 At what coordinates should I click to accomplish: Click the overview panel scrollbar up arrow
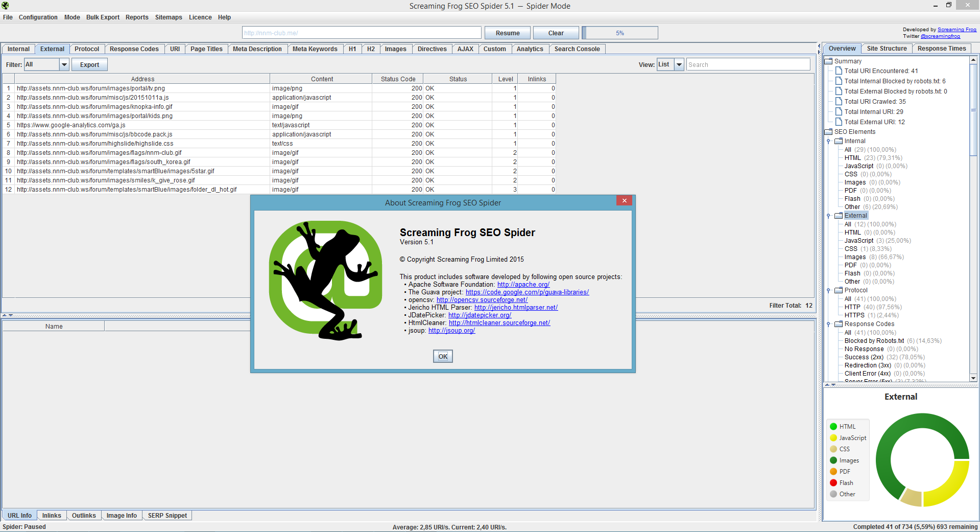(x=973, y=60)
